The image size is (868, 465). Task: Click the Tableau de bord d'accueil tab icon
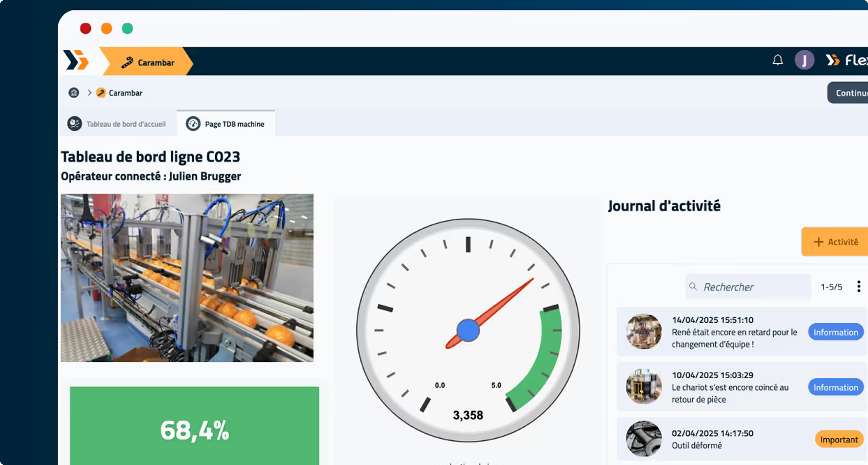tap(74, 124)
